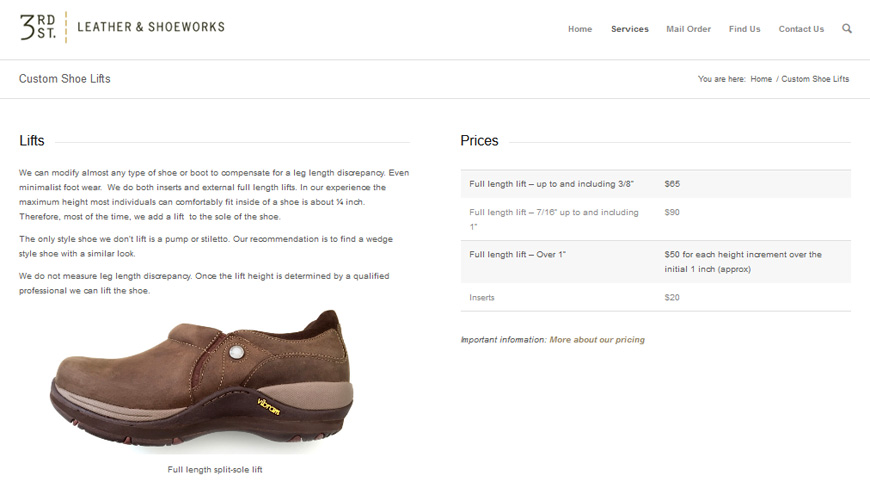Click Custom Shoe Lifts breadcrumb text

click(x=815, y=79)
